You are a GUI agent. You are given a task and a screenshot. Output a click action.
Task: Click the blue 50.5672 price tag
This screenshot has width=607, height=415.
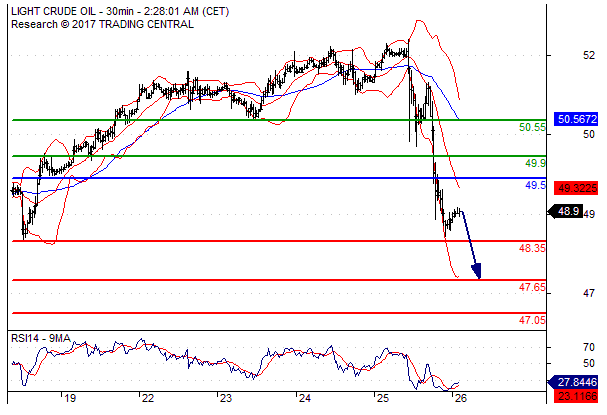pos(576,119)
